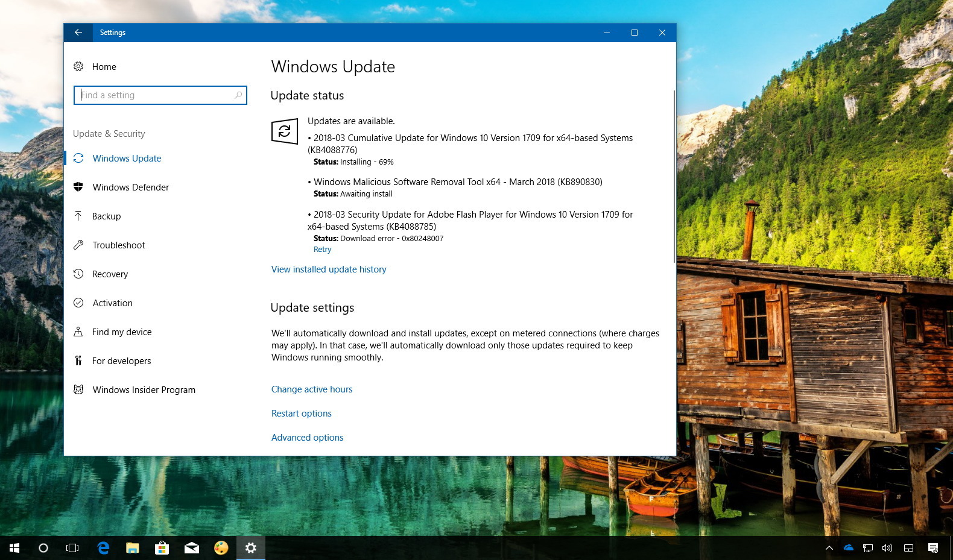Show hidden tray icons chevron
This screenshot has height=560, width=953.
(829, 548)
